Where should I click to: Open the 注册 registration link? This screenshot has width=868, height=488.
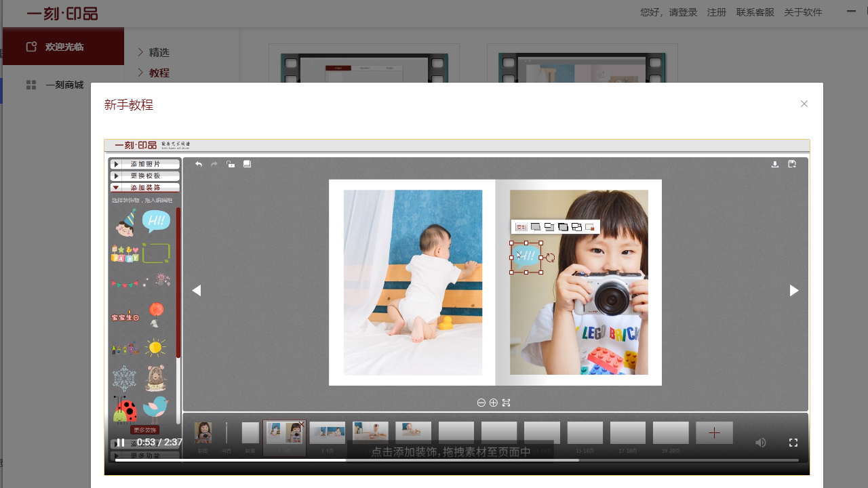pos(716,12)
